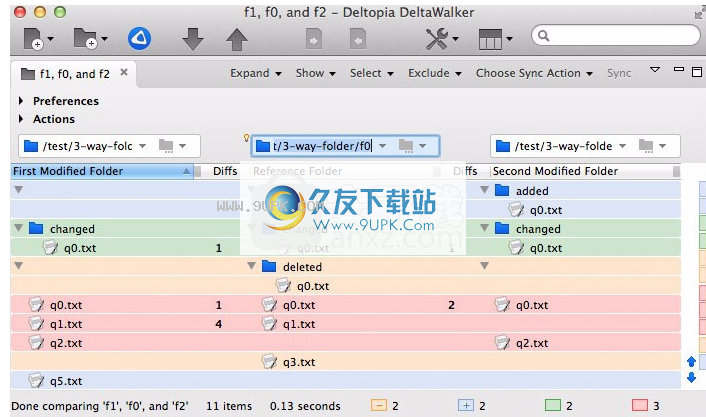
Task: Collapse the 'added' folder in second pane
Action: click(484, 190)
